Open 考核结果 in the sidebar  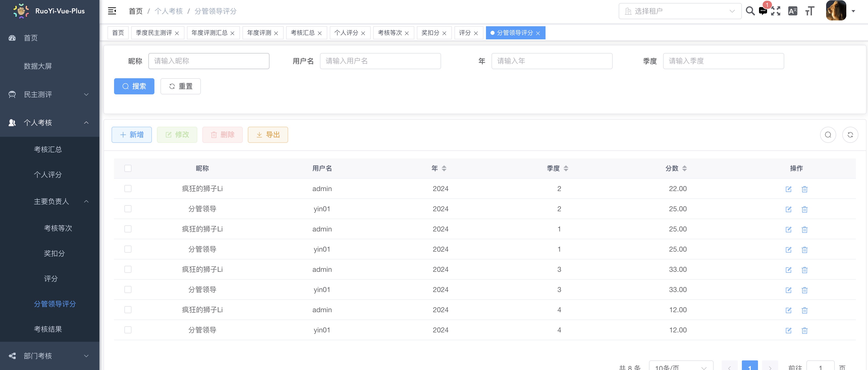49,329
